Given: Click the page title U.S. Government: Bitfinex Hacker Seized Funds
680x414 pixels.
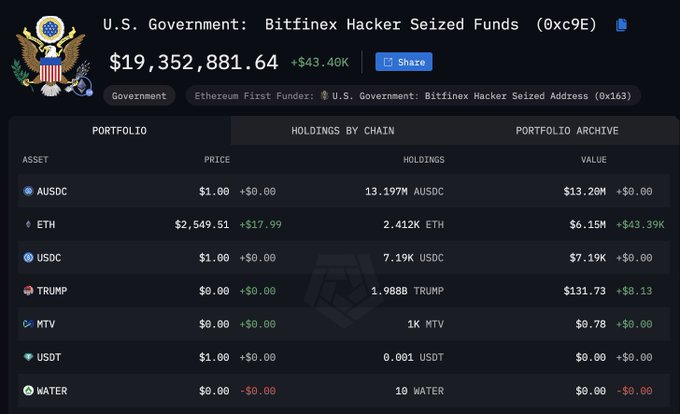Looking at the screenshot, I should point(311,25).
